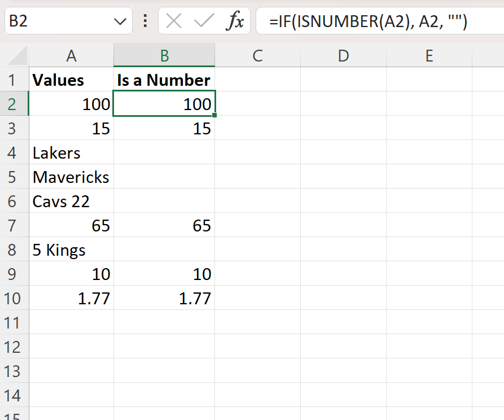Click the Select All corner button
The width and height of the screenshot is (504, 420).
click(x=14, y=55)
